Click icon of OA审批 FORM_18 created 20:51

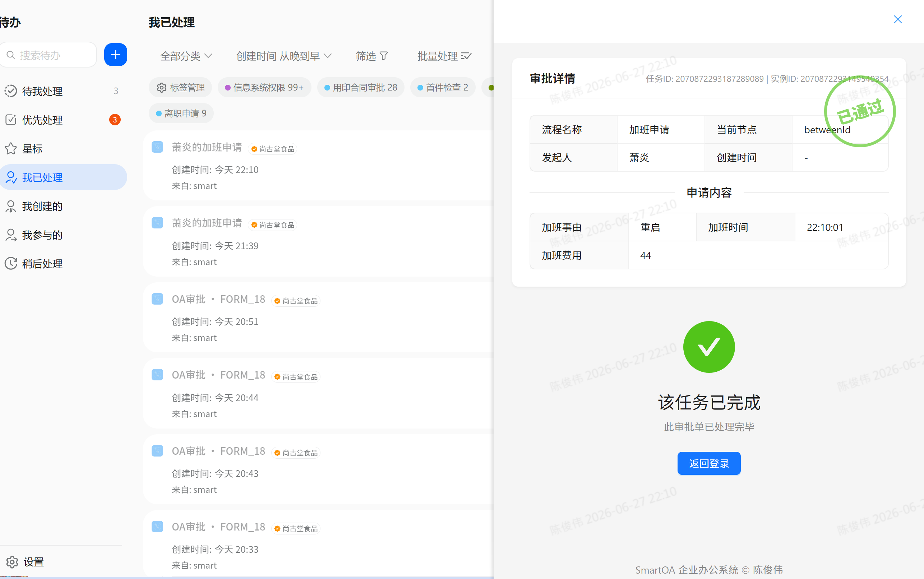click(157, 299)
